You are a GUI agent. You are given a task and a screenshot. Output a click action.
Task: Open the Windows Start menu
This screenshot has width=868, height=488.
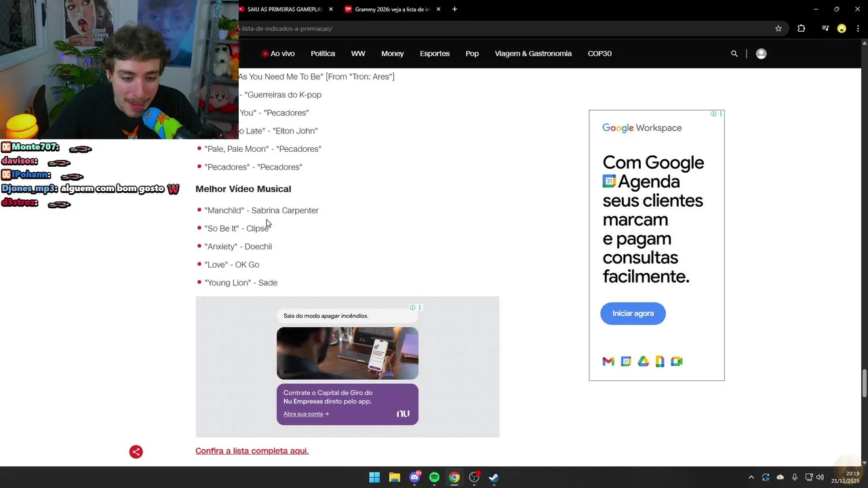click(x=374, y=477)
